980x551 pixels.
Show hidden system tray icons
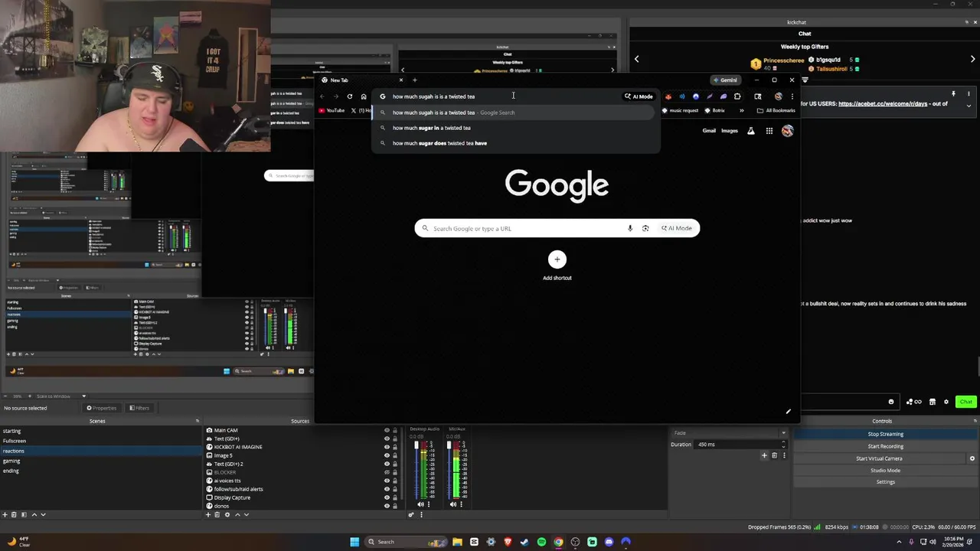pyautogui.click(x=900, y=542)
